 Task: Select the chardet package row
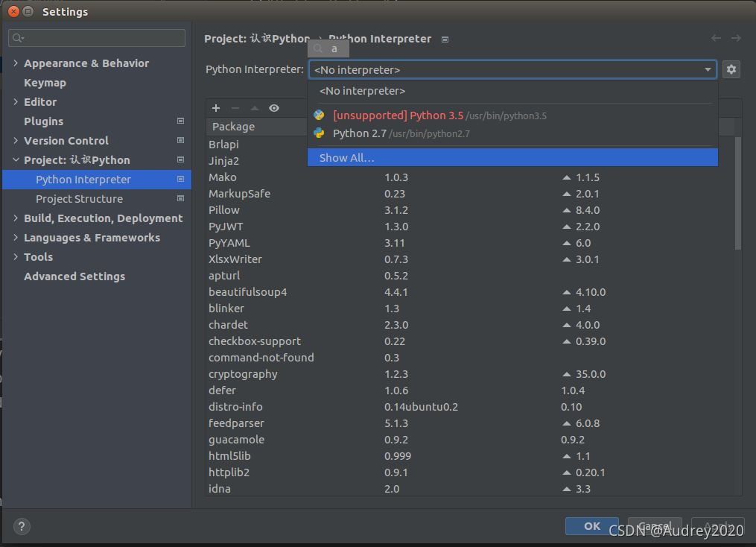pyautogui.click(x=470, y=325)
